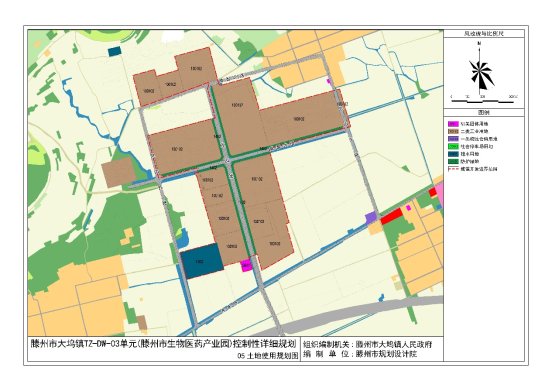The image size is (552, 391).
Task: Click the 05 土地使用规划图 drawing label
Action: click(x=268, y=356)
